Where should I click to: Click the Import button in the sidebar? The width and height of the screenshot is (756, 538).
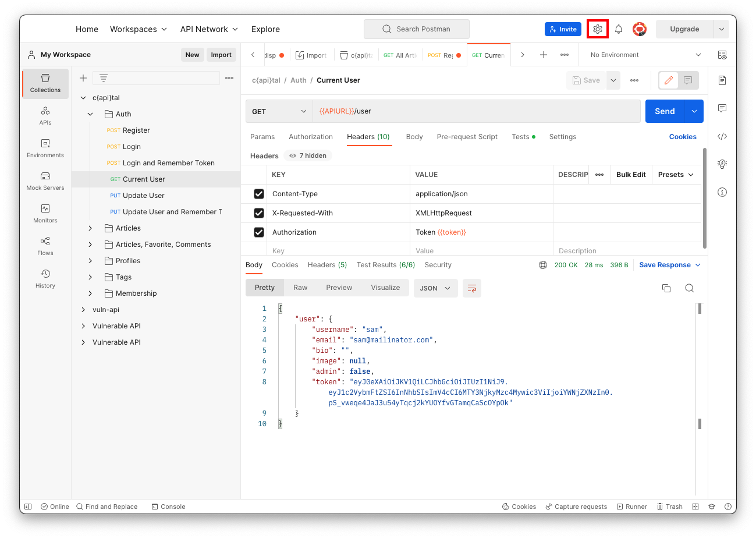tap(221, 55)
